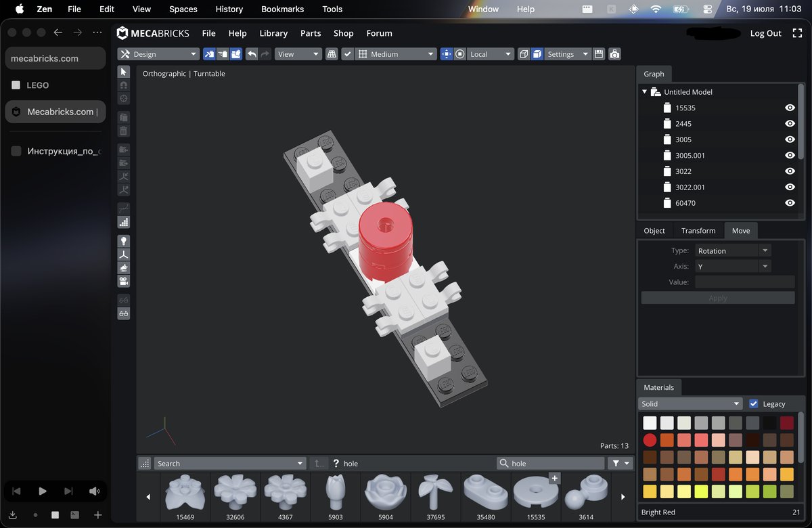This screenshot has width=812, height=528.
Task: Click the perspective grid icon
Action: click(x=332, y=54)
